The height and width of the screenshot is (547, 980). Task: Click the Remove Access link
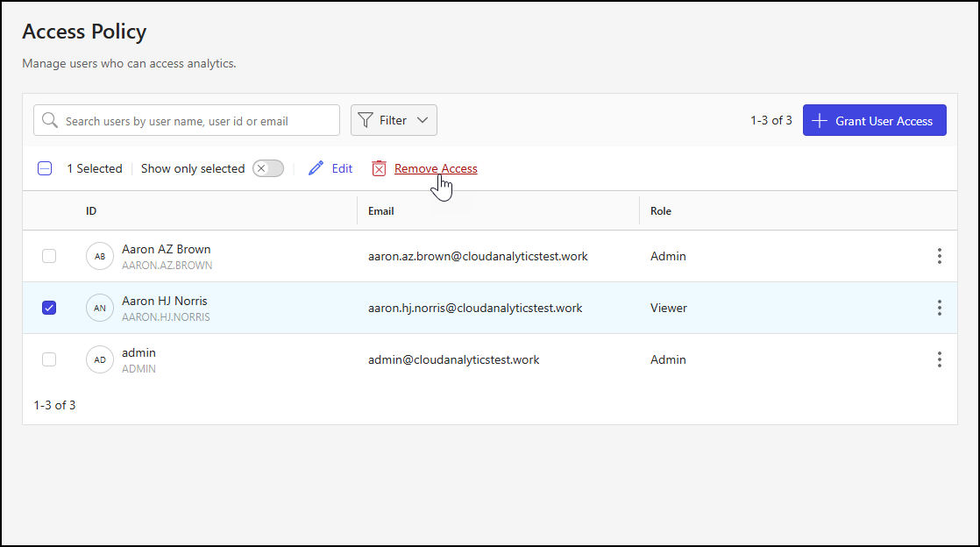point(436,168)
